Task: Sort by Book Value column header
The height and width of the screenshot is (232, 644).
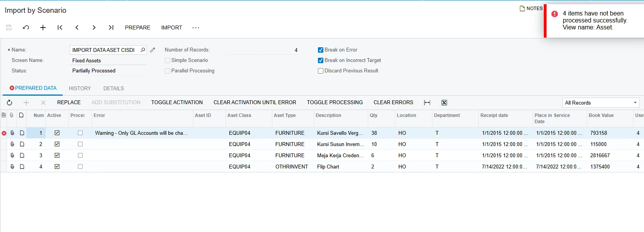Action: pyautogui.click(x=610, y=119)
